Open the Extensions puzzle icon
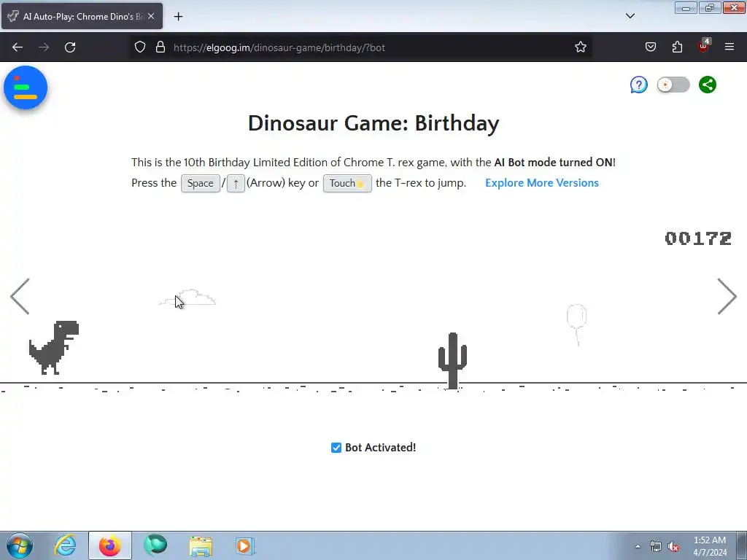This screenshot has height=560, width=747. (677, 47)
